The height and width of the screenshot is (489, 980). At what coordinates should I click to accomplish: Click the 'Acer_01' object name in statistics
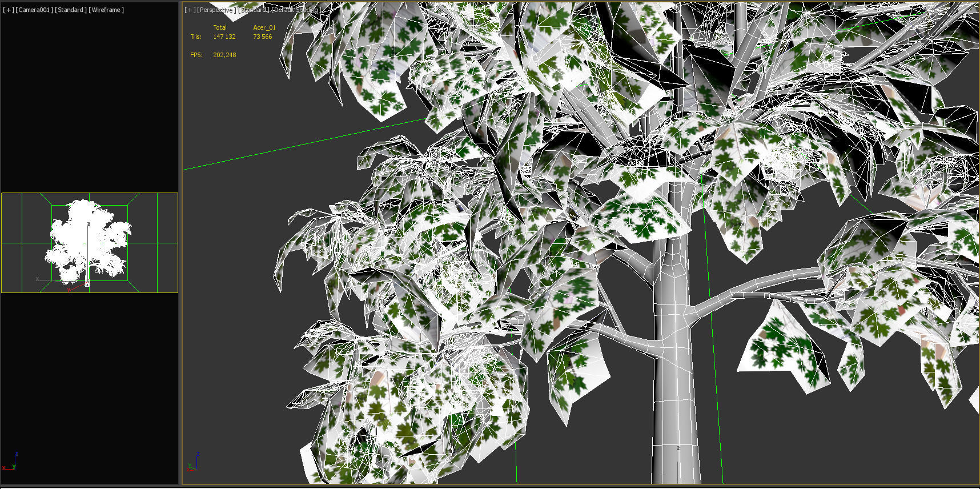click(x=264, y=27)
